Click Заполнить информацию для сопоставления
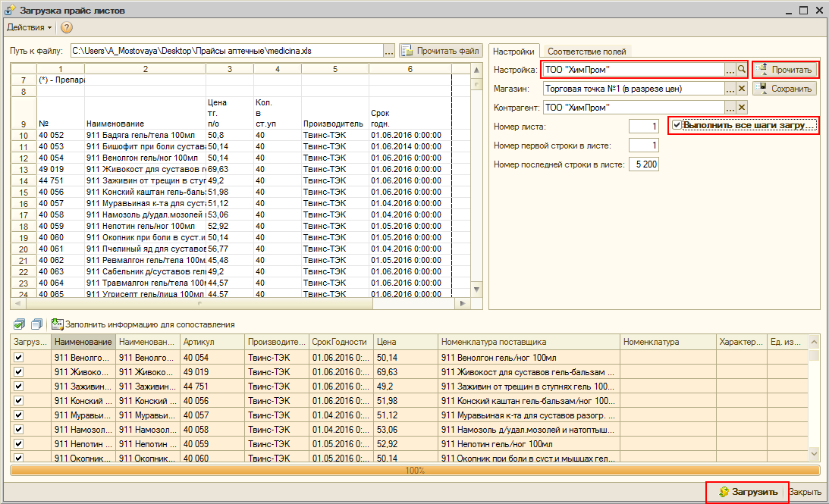829x504 pixels. tap(143, 324)
